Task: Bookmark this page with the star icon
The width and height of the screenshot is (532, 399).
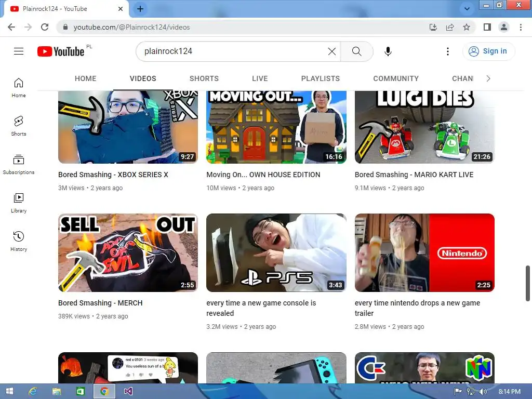Action: [x=467, y=27]
